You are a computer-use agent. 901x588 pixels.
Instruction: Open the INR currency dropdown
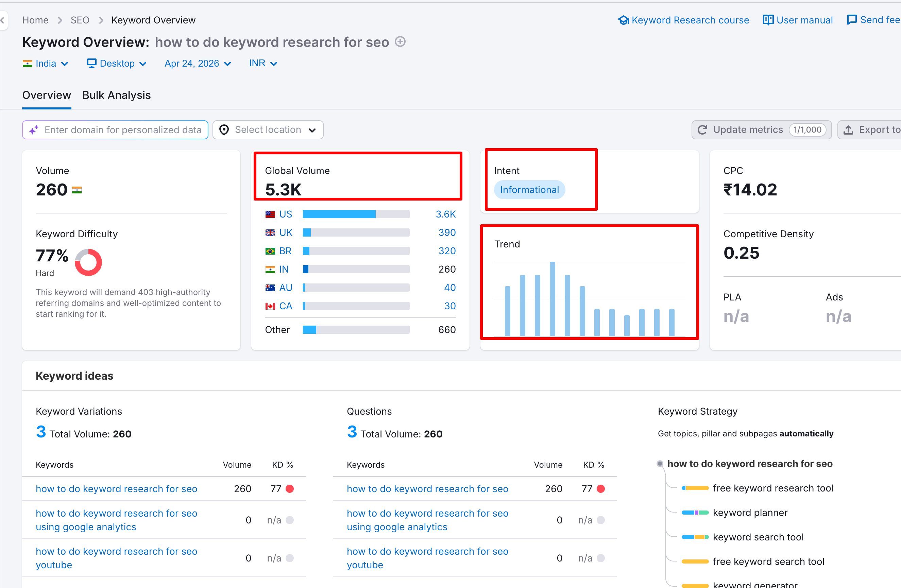pyautogui.click(x=263, y=63)
